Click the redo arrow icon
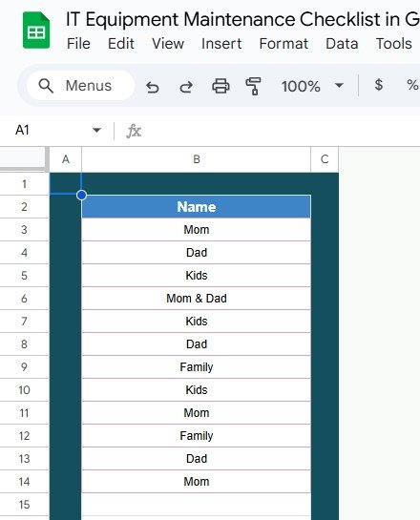420x520 pixels. [x=186, y=87]
